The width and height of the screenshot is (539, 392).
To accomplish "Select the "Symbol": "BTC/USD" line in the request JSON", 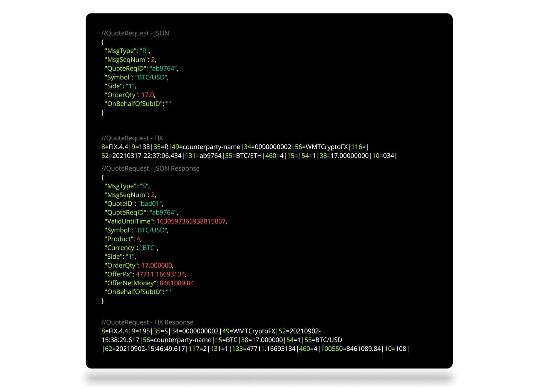I will 137,77.
